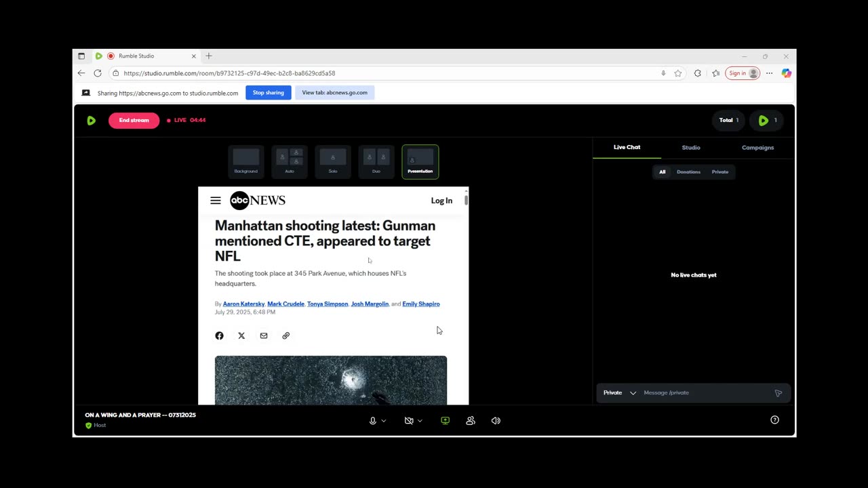Open the Studio tab
The image size is (868, 488).
pos(691,147)
